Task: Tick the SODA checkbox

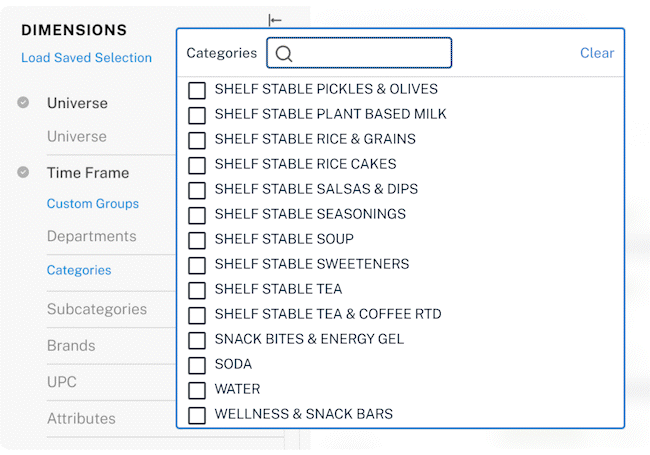Action: (197, 365)
